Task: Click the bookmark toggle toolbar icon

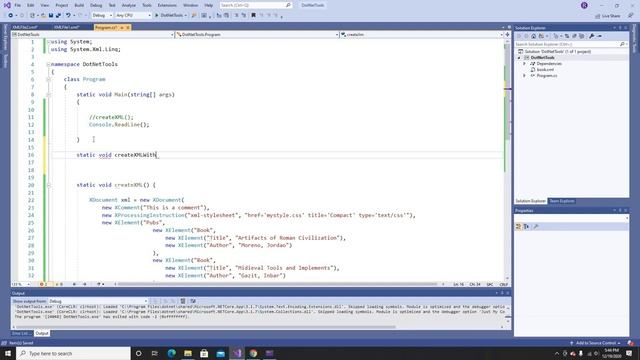Action: 253,16
